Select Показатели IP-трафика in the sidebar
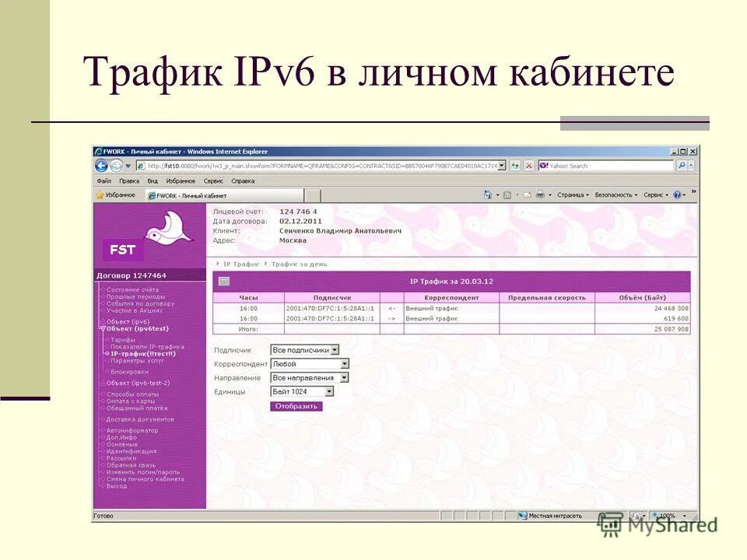The height and width of the screenshot is (560, 747). tap(146, 346)
